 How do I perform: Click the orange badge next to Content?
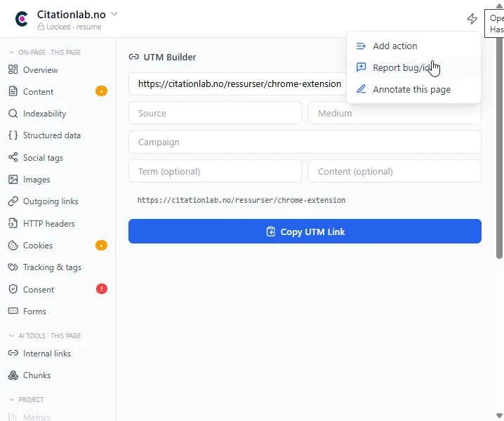(x=101, y=91)
